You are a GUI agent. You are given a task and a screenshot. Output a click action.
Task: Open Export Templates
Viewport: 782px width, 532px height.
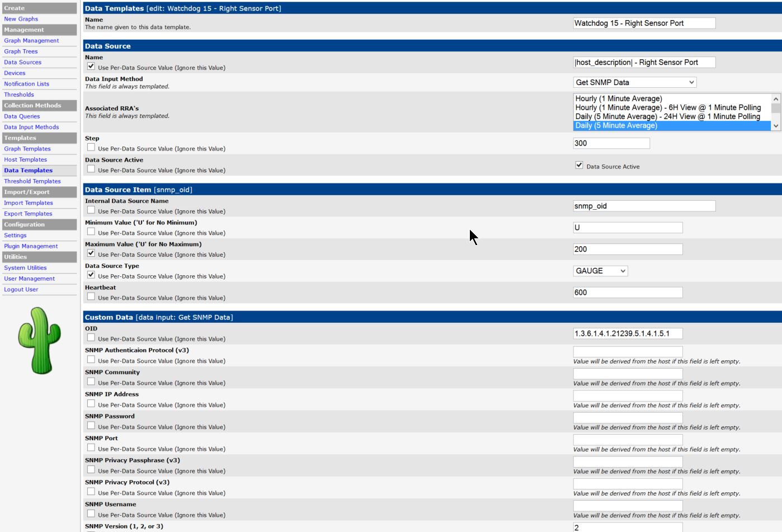pos(28,214)
